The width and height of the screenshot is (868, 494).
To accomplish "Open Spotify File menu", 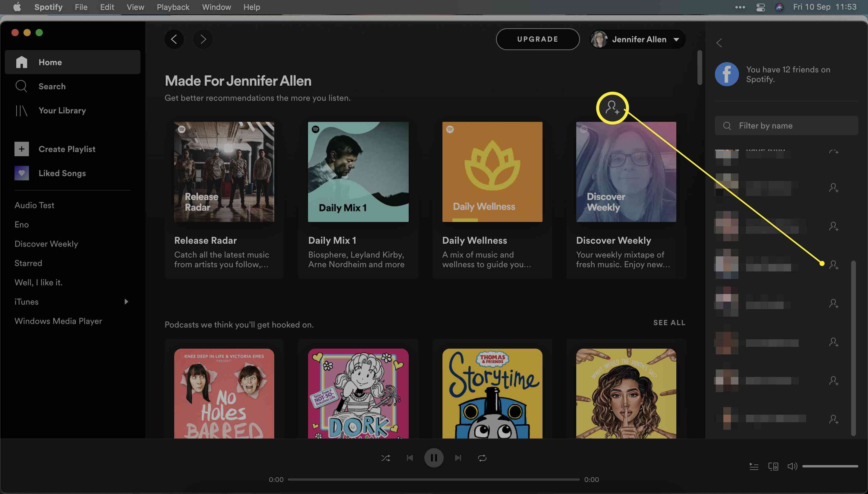I will coord(80,7).
